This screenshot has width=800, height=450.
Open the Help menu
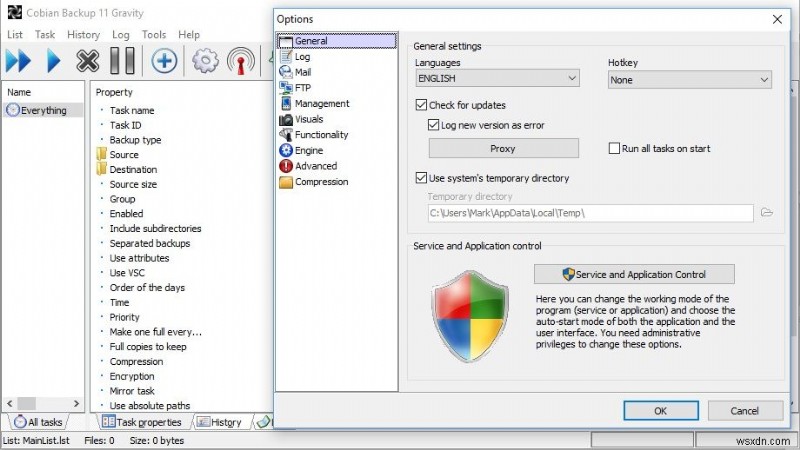tap(189, 35)
